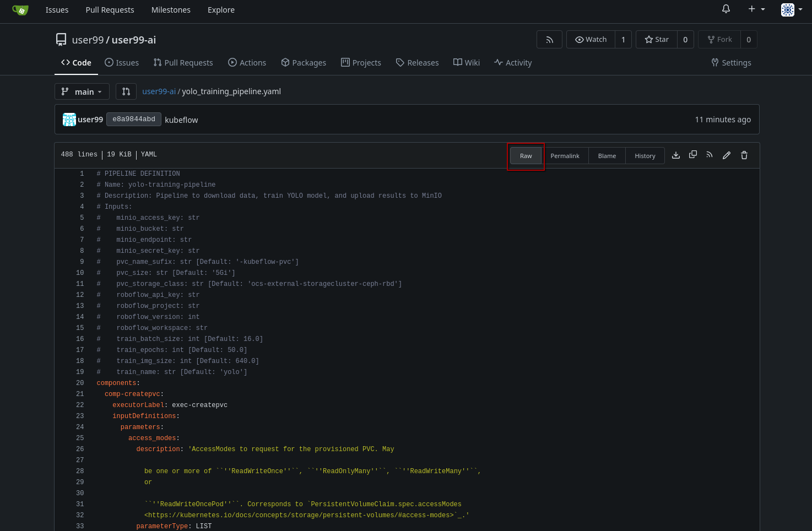Open the Permalink button

click(x=565, y=156)
